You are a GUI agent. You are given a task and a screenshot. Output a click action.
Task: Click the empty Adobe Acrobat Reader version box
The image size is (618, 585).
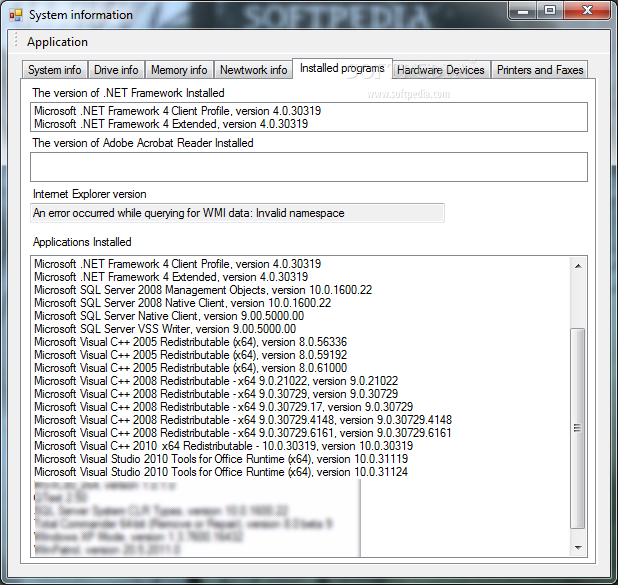(x=309, y=167)
